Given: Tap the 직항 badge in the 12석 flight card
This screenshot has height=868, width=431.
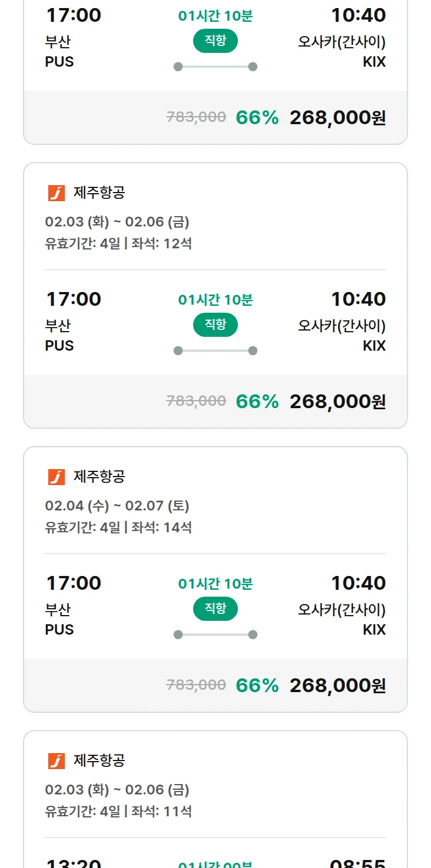Looking at the screenshot, I should pyautogui.click(x=215, y=325).
